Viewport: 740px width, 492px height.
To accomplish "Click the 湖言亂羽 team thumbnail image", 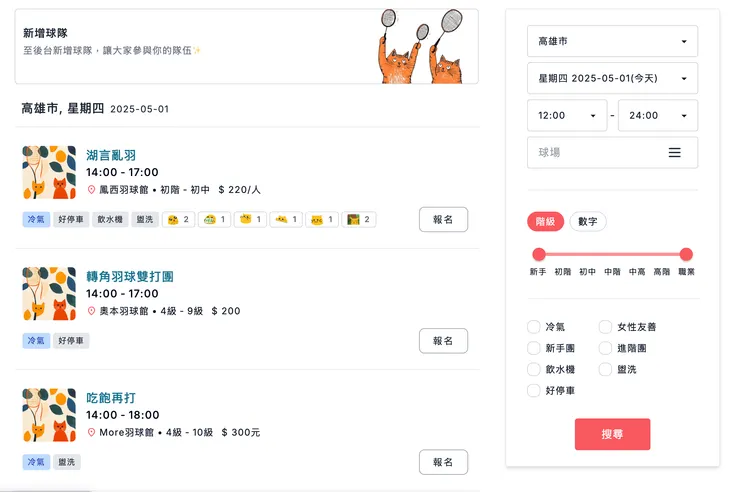I will click(49, 173).
